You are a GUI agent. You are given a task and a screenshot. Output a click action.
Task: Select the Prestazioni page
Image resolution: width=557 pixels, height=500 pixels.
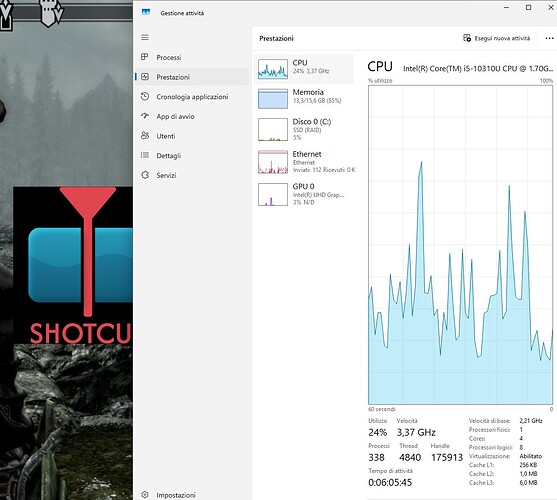[192, 77]
